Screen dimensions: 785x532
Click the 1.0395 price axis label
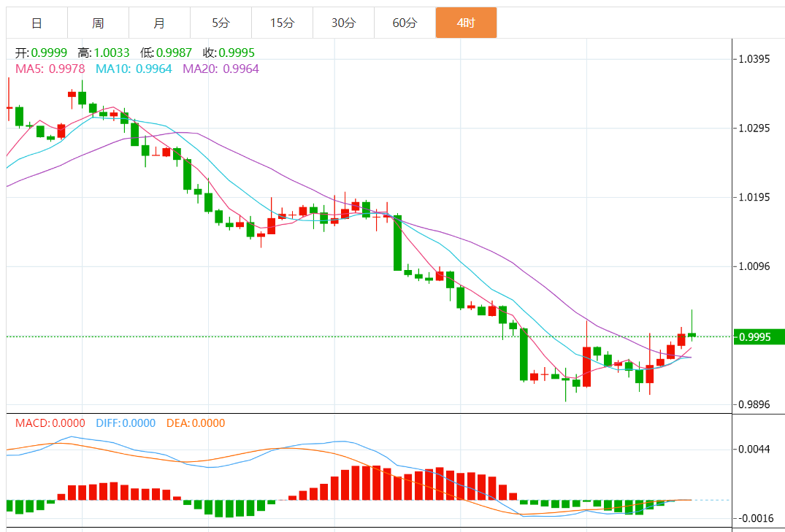(x=754, y=60)
